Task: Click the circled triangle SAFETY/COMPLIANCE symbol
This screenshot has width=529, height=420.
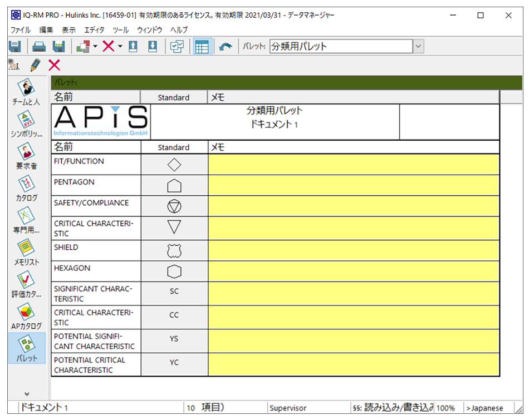Action: [174, 206]
